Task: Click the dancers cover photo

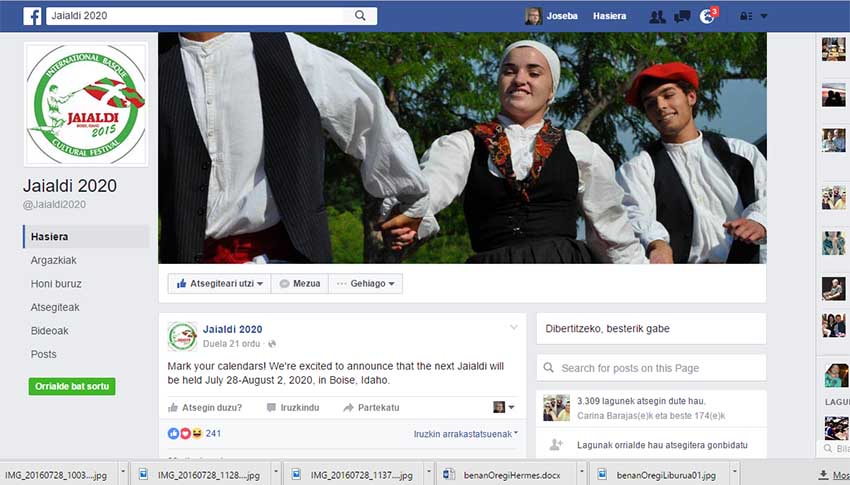Action: 462,148
